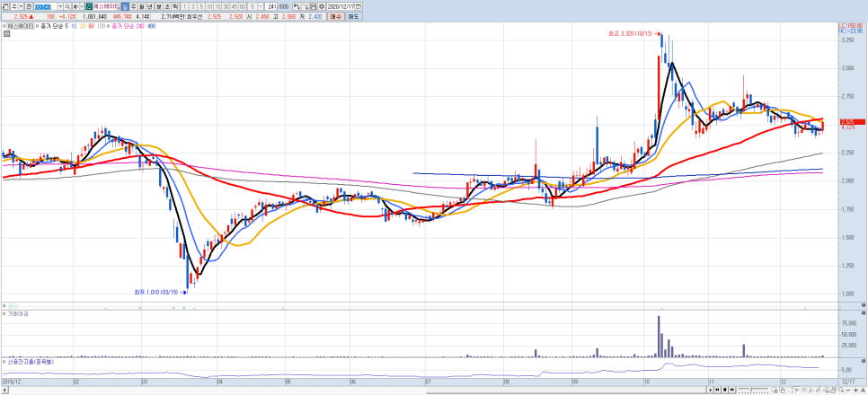Choose the 60 interval button
Viewport: 868px width, 395px height.
(243, 6)
